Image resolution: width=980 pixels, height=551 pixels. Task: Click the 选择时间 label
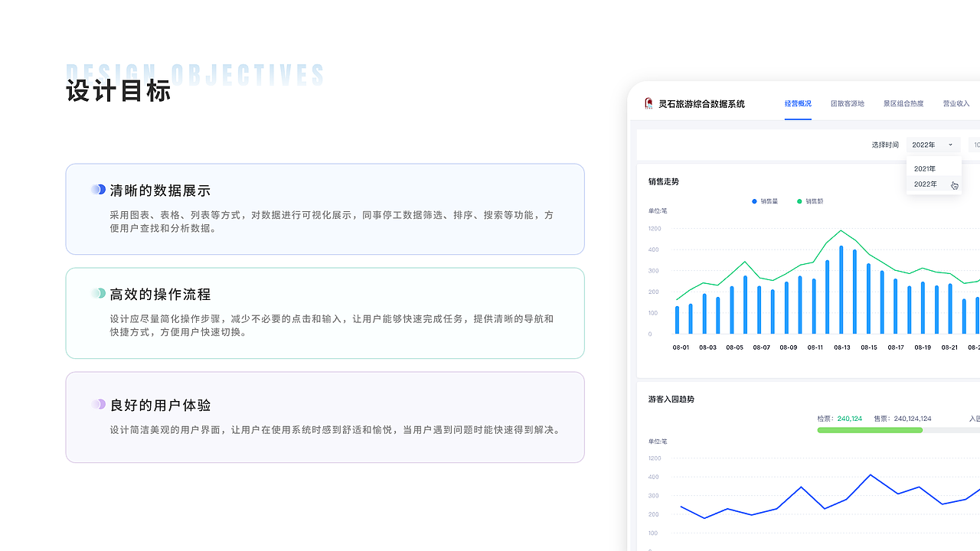coord(885,145)
